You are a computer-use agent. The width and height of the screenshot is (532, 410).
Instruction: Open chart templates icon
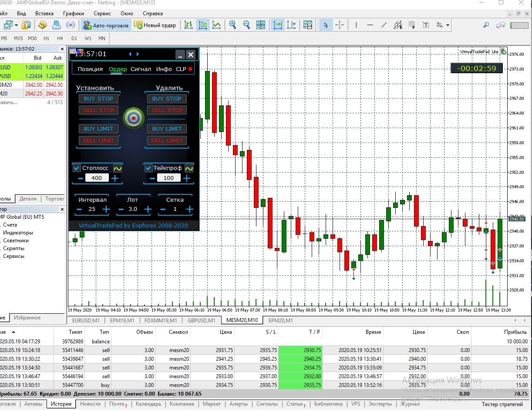click(x=308, y=25)
